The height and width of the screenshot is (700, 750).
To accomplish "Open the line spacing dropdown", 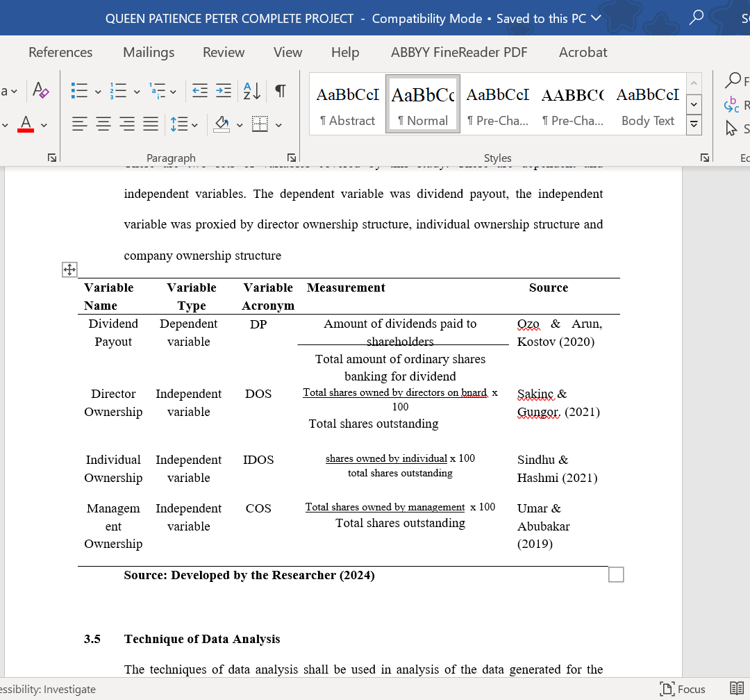I will coord(184,124).
